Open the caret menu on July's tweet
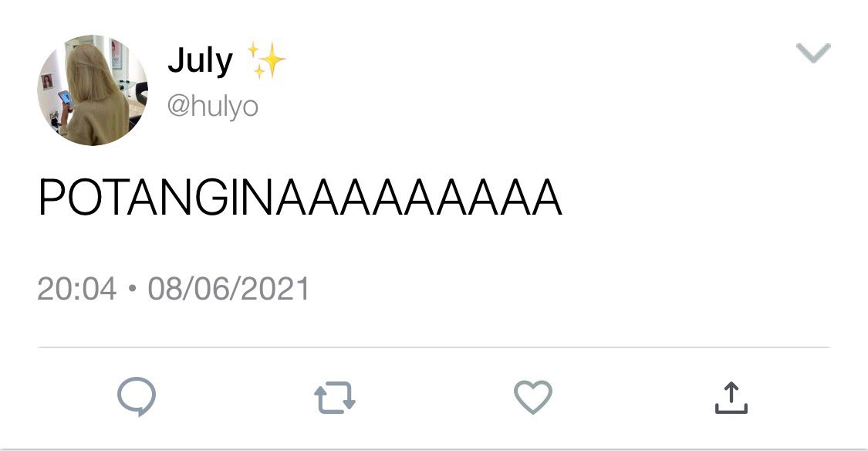 point(813,53)
